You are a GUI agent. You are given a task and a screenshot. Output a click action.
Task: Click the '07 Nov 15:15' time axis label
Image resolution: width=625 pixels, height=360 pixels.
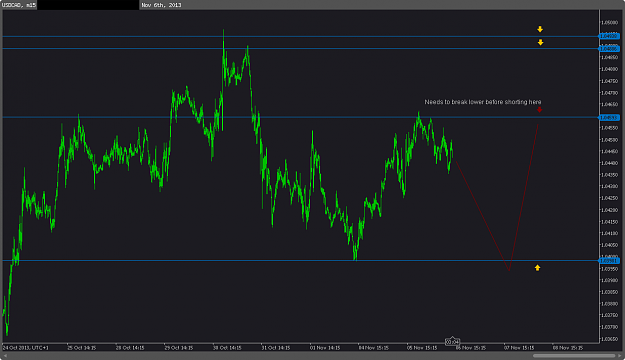519,348
